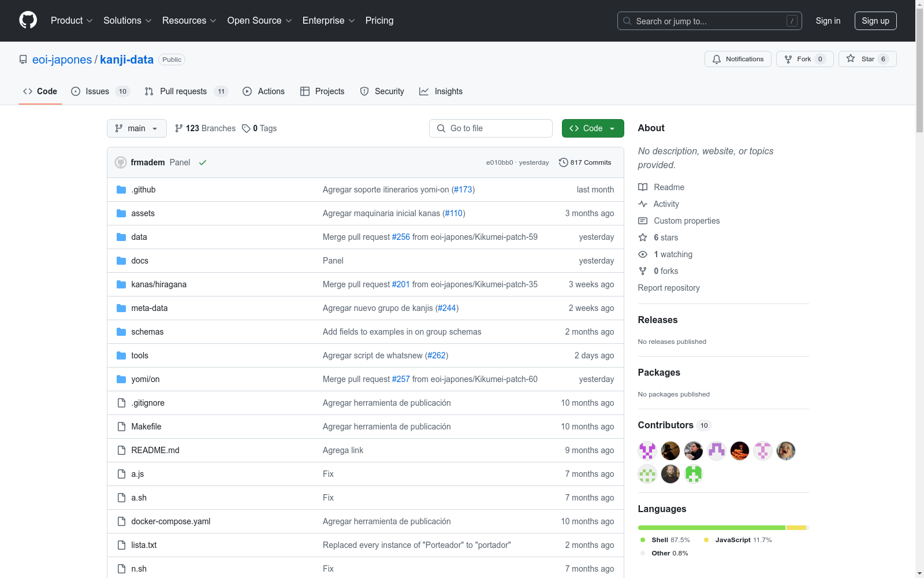Switch to the Projects tab

click(x=322, y=91)
